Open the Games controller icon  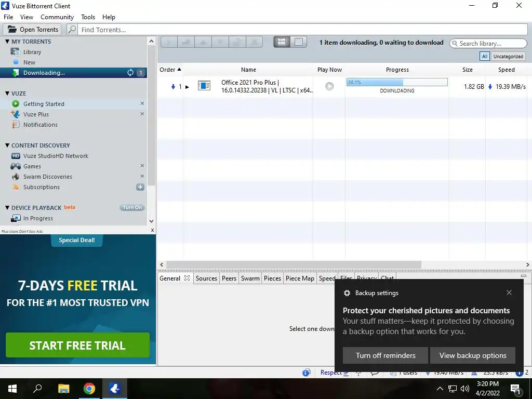click(16, 166)
